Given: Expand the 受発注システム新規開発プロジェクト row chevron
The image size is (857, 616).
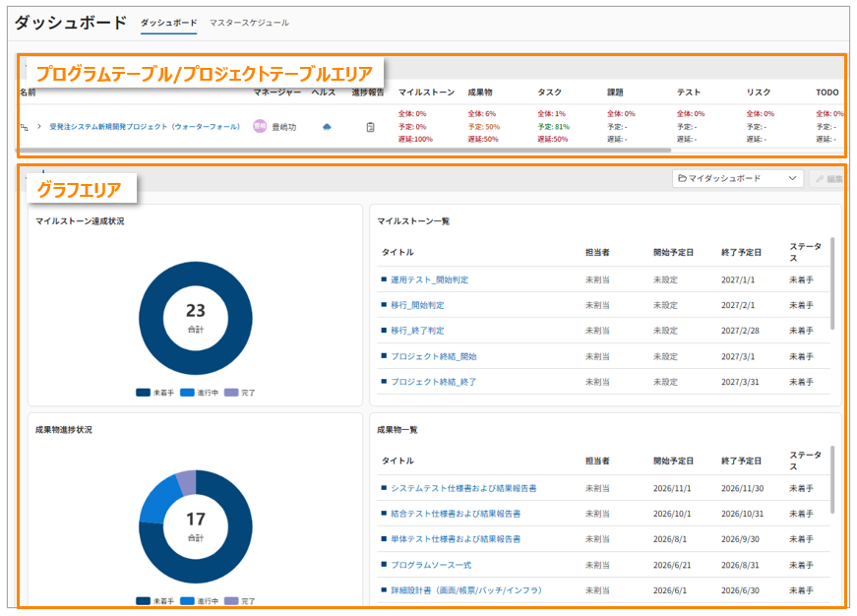Looking at the screenshot, I should 39,127.
